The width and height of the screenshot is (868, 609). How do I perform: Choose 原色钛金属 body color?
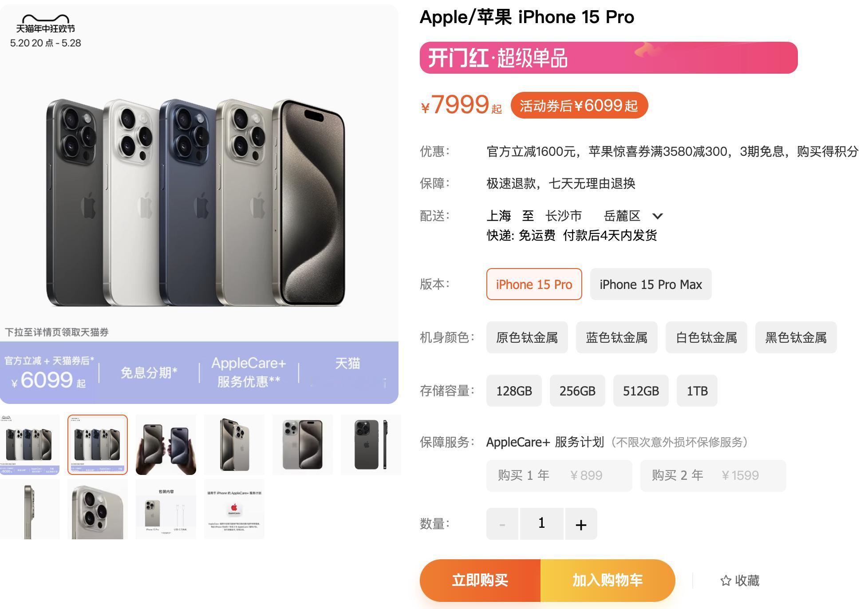click(527, 337)
